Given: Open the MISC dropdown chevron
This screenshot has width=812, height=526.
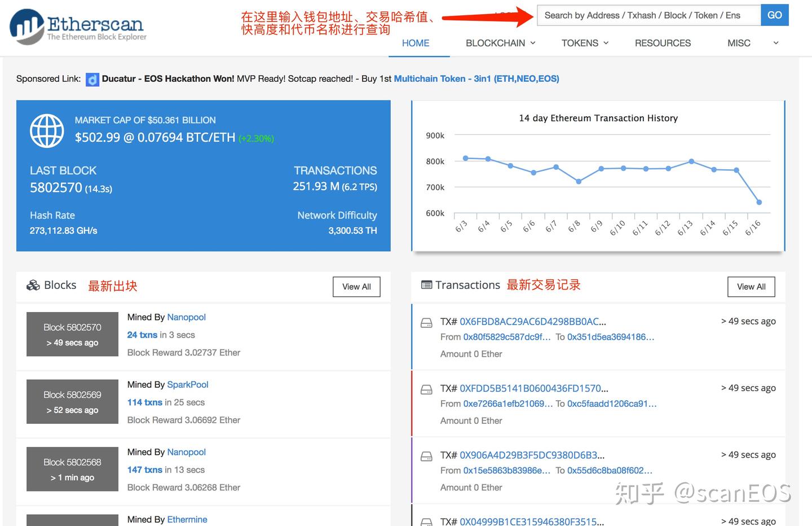Looking at the screenshot, I should pyautogui.click(x=775, y=43).
